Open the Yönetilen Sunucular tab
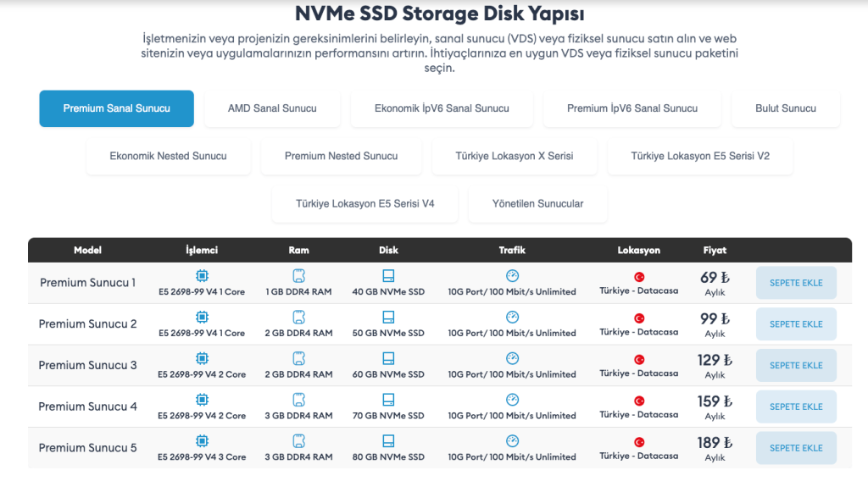The width and height of the screenshot is (868, 481). (538, 203)
